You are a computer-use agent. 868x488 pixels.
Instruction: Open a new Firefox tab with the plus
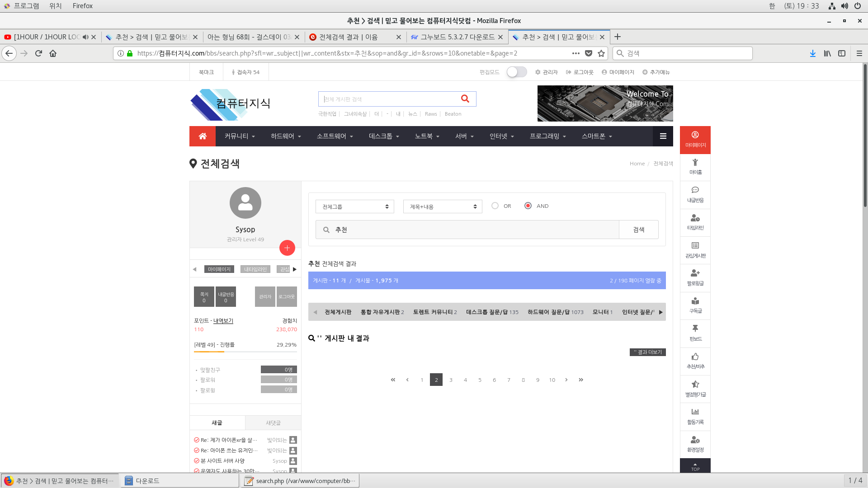point(618,37)
